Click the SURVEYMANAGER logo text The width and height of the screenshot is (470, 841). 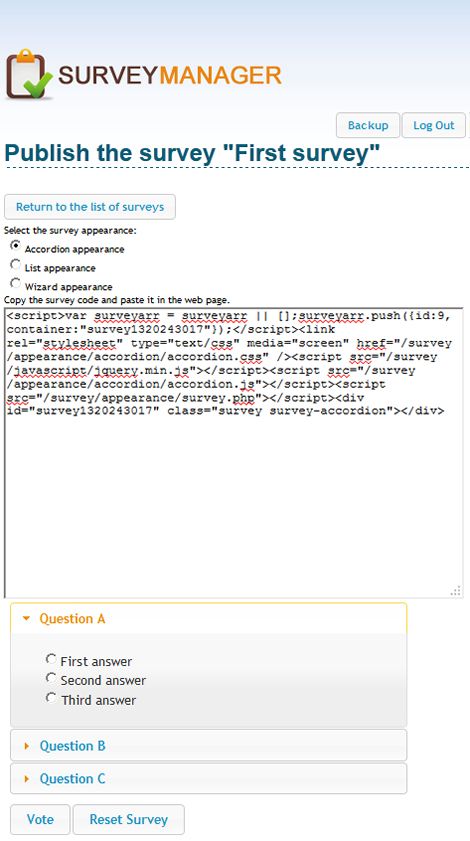(170, 75)
